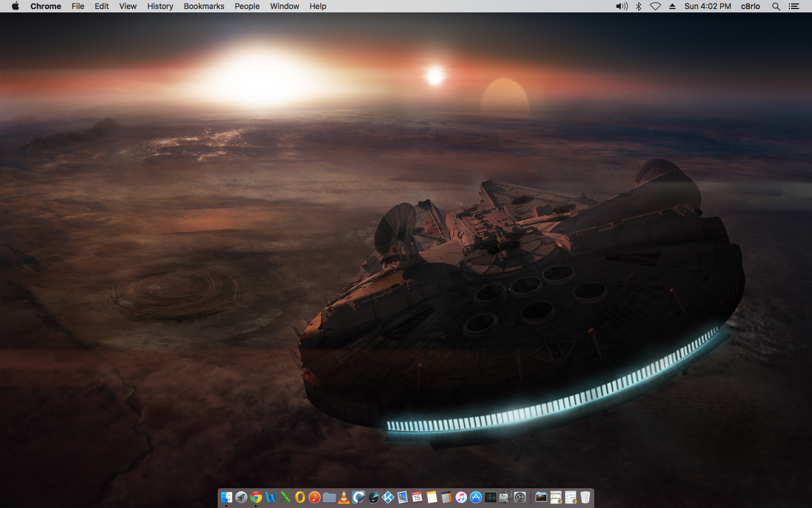Open Preview app in the dock

(x=403, y=497)
